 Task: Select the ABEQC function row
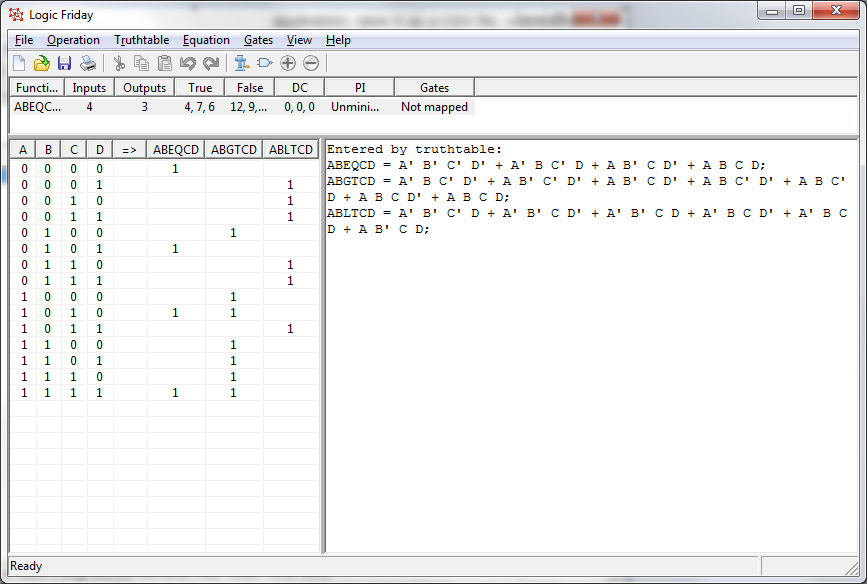click(x=36, y=106)
